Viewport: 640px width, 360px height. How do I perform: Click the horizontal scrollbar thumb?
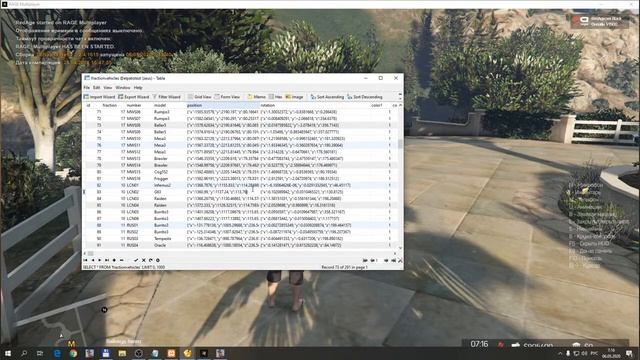point(91,253)
